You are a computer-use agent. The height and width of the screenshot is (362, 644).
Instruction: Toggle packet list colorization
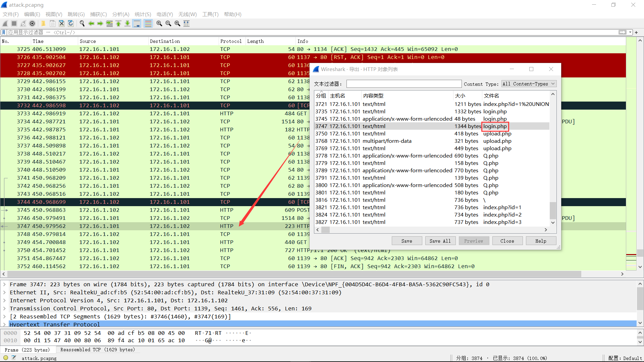click(148, 23)
